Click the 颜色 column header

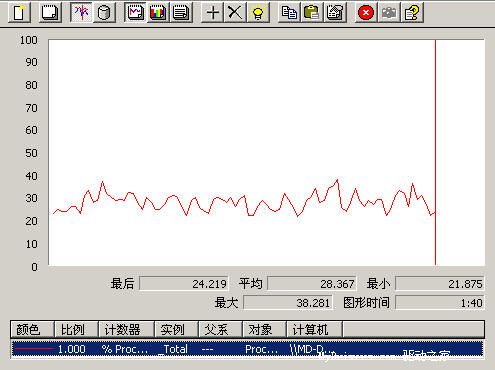click(32, 330)
